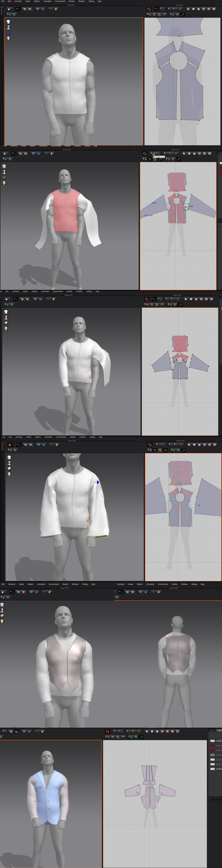
Task: Toggle blue display icon in top viewport
Action: tap(8, 33)
